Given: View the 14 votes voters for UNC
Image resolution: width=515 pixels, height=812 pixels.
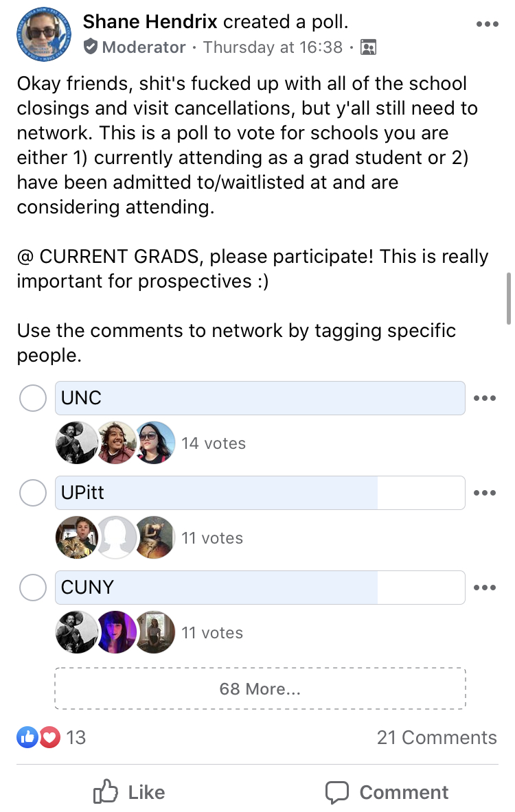Looking at the screenshot, I should click(x=214, y=443).
